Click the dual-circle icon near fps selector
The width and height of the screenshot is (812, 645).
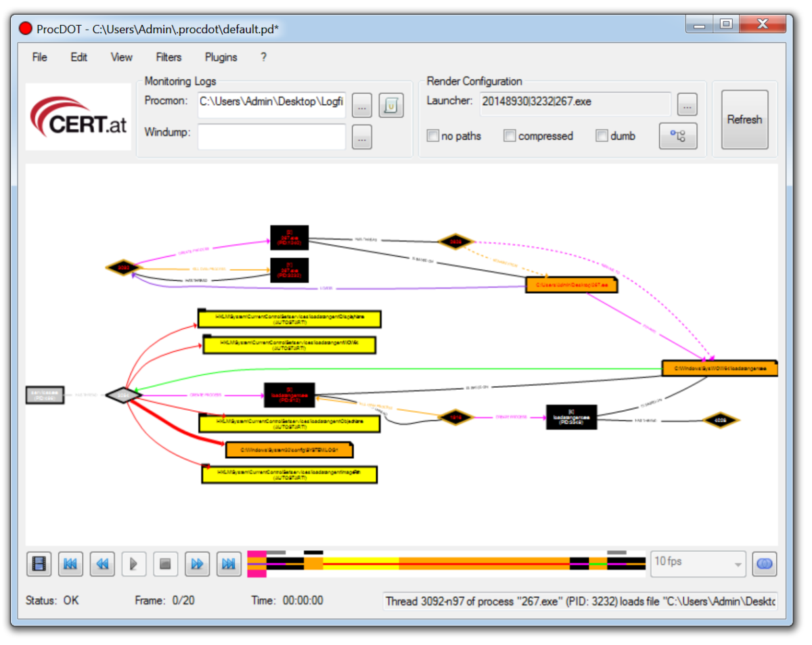[764, 564]
